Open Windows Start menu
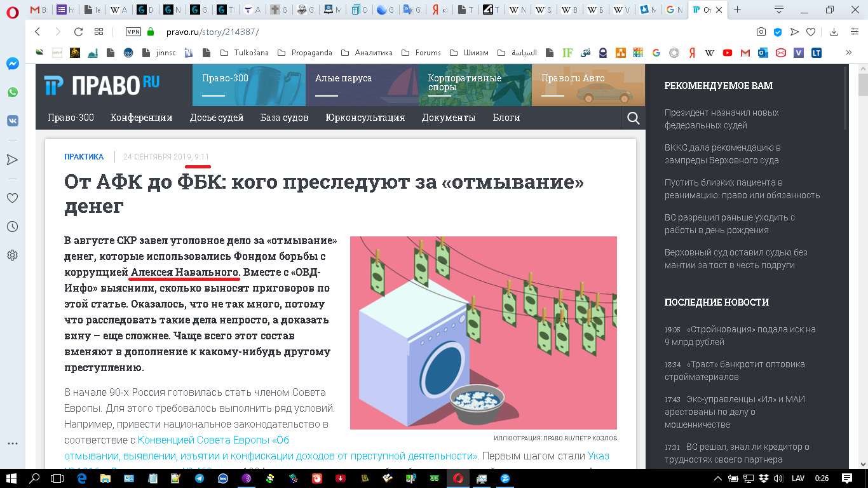This screenshot has height=488, width=868. 12,478
